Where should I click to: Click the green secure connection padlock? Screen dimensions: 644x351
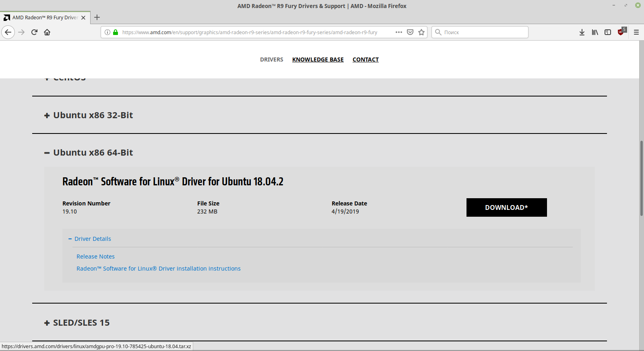click(116, 32)
